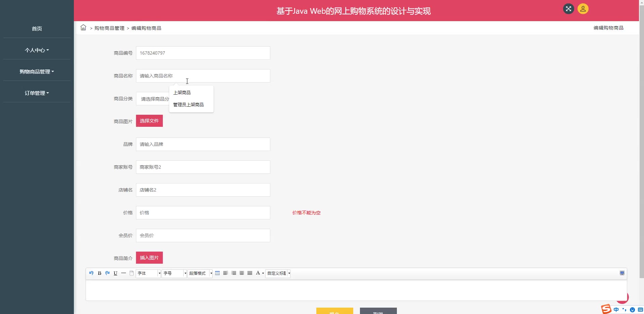
Task: Focus the 商品编号 input field
Action: tap(203, 53)
